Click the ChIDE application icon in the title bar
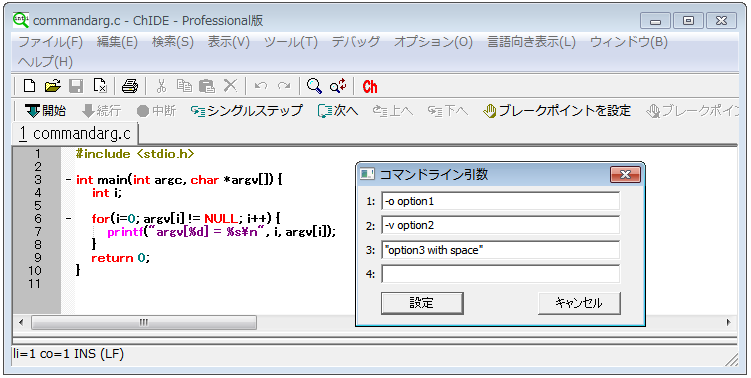Screen dimensions: 751x378 click(21, 20)
